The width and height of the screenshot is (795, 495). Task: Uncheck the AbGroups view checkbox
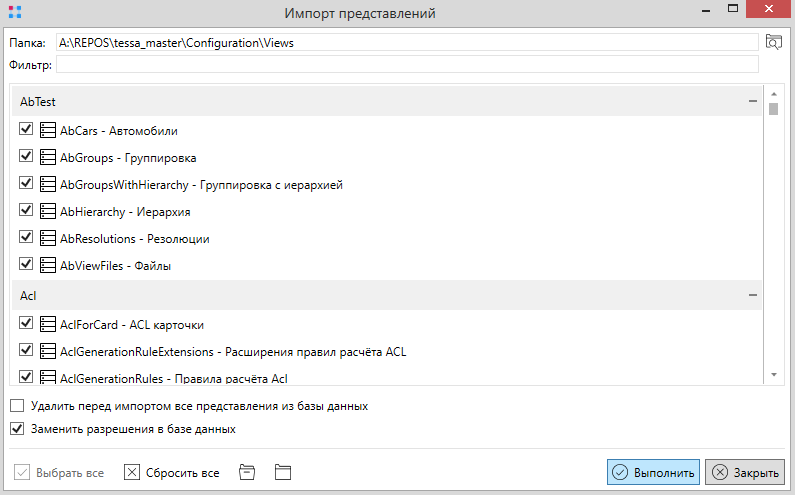point(27,157)
